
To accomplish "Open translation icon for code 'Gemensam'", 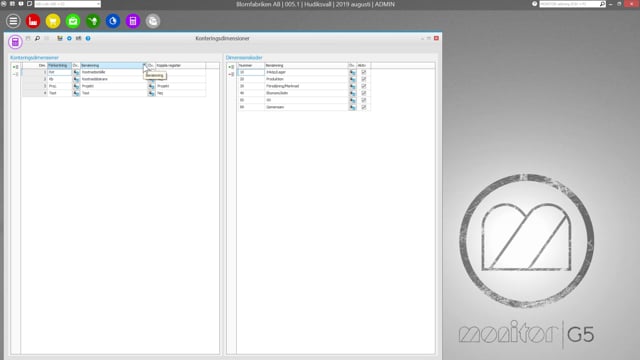I will [352, 107].
